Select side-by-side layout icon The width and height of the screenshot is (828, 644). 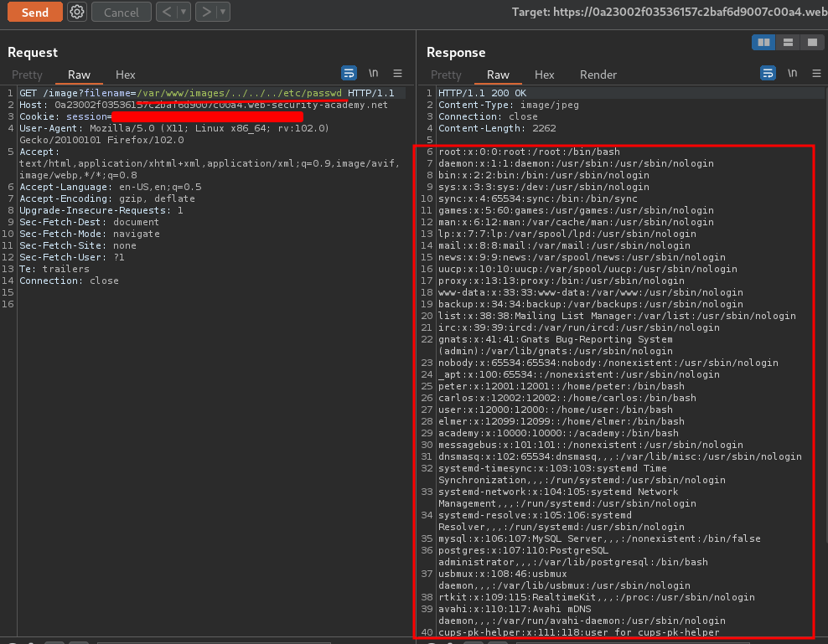[x=763, y=42]
